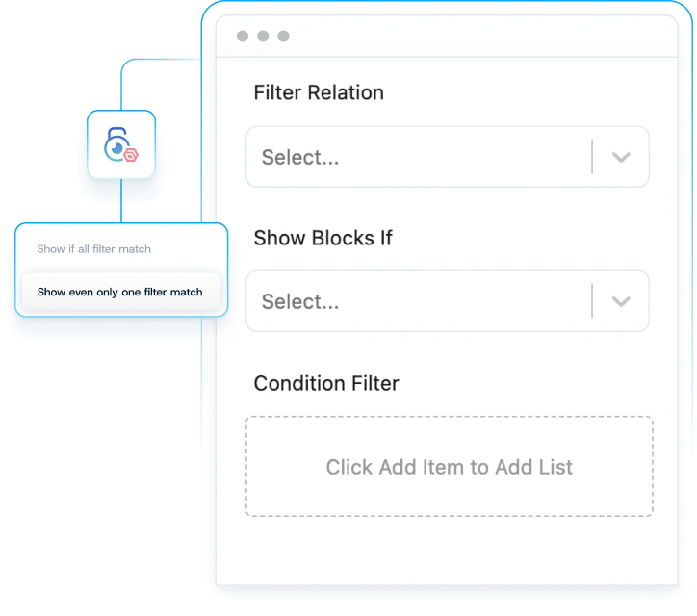Click the Filter Relation label
This screenshot has height=616, width=697.
[x=319, y=92]
